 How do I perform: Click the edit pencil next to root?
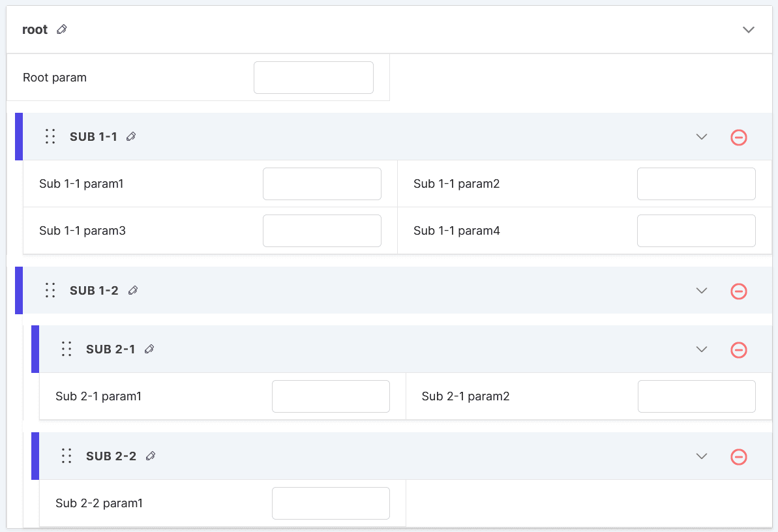[x=62, y=29]
